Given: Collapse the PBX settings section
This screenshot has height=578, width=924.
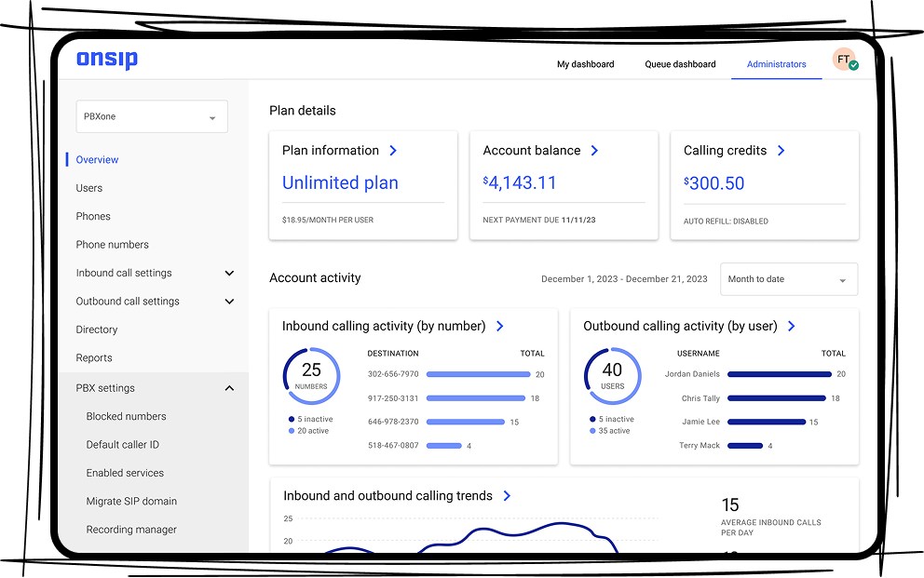Looking at the screenshot, I should pyautogui.click(x=229, y=388).
